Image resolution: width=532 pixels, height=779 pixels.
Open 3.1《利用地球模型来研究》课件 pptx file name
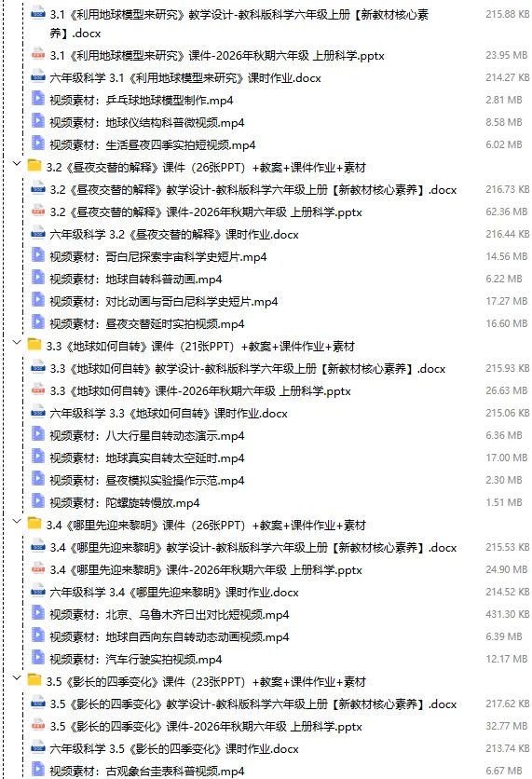click(x=217, y=56)
